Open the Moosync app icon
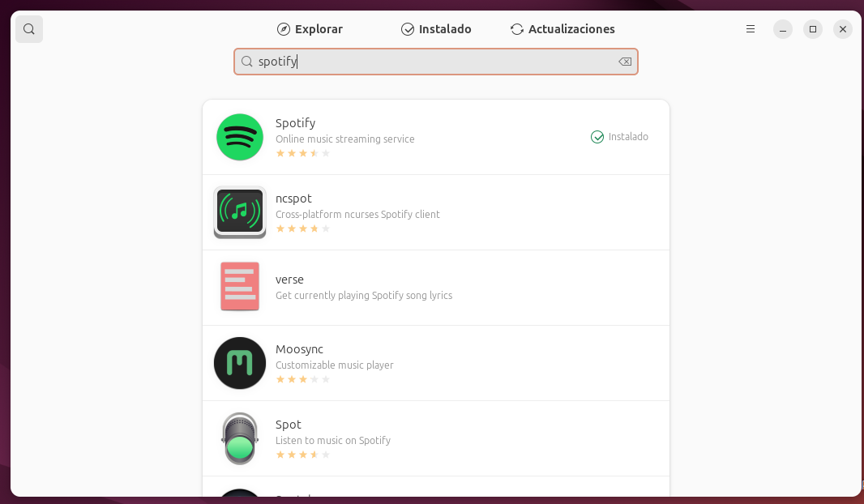Image resolution: width=864 pixels, height=504 pixels. click(240, 363)
